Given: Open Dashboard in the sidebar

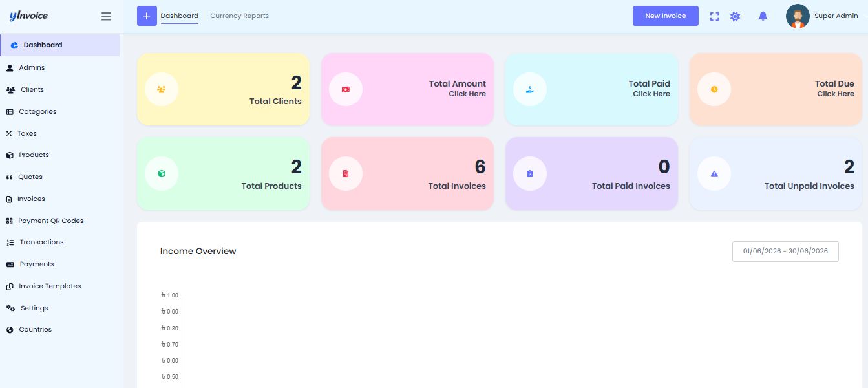Looking at the screenshot, I should pos(59,45).
